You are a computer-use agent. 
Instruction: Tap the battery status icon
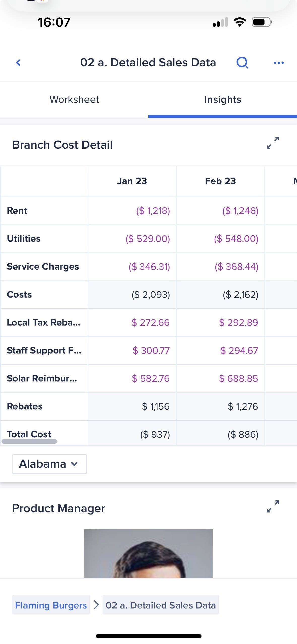(261, 22)
